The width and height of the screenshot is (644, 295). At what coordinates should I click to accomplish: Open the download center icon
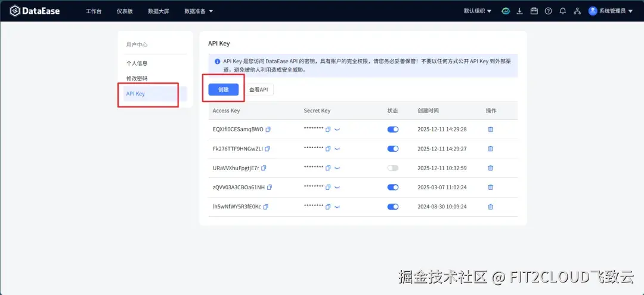coord(519,11)
